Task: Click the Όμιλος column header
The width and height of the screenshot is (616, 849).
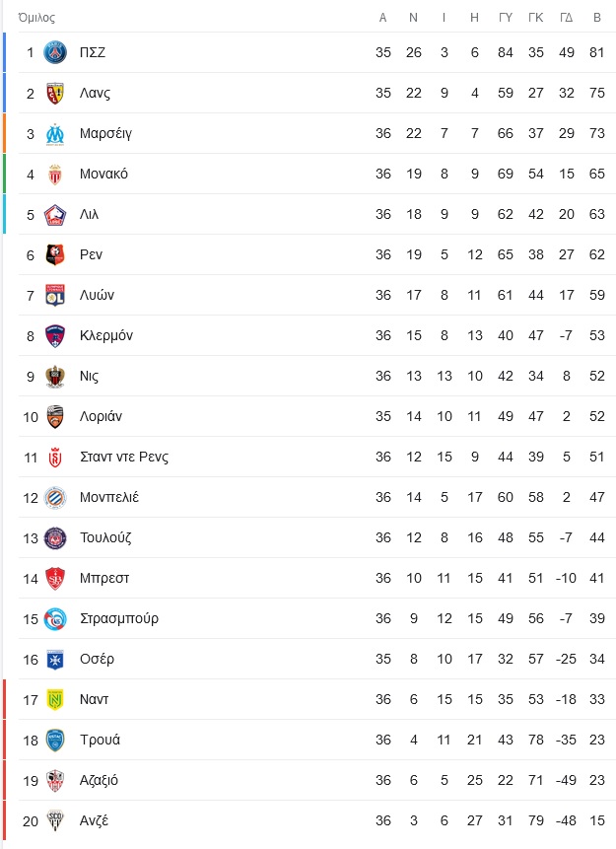Action: pos(36,18)
